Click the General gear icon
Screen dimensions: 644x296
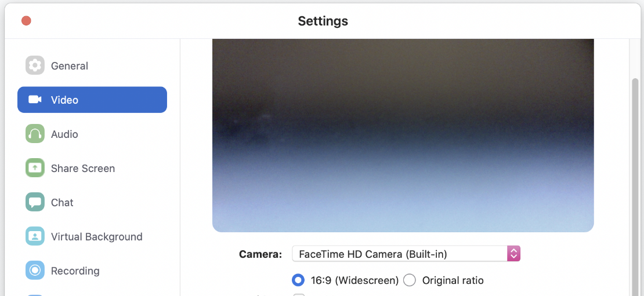tap(35, 65)
